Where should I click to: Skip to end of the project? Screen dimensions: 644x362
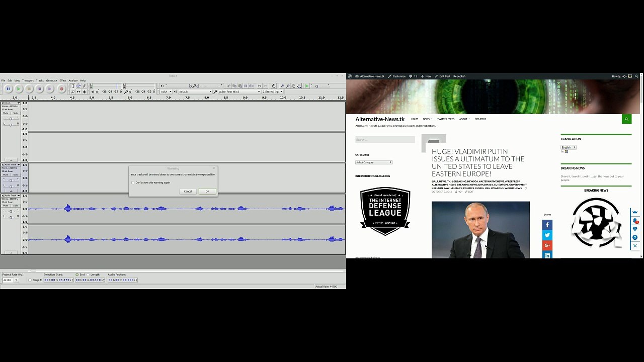pyautogui.click(x=50, y=89)
